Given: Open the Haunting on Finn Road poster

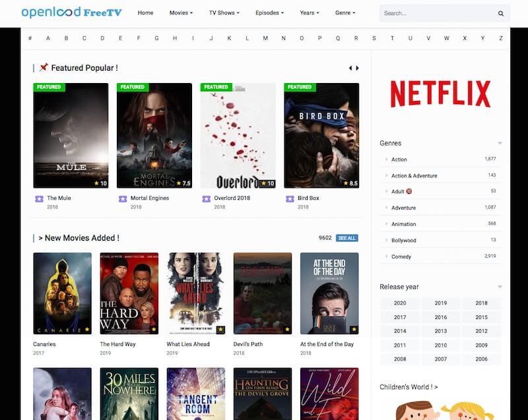Looking at the screenshot, I should tap(263, 394).
